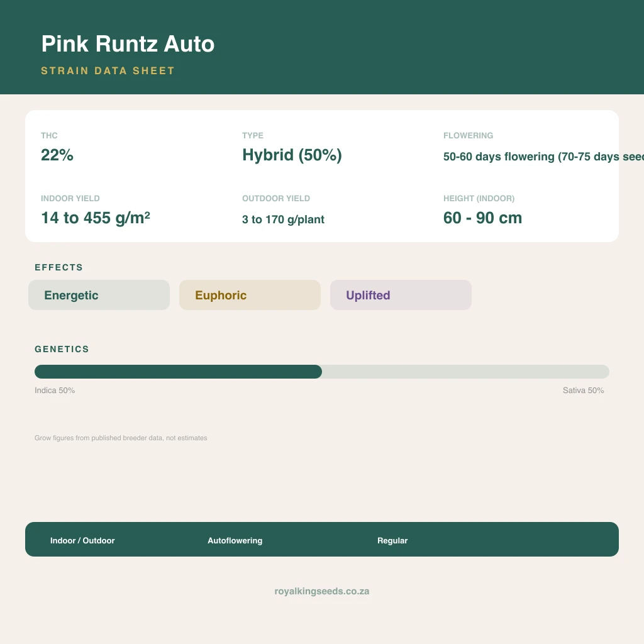Select the 14 to 455 g/m² value
Image resolution: width=644 pixels, height=644 pixels.
96,218
